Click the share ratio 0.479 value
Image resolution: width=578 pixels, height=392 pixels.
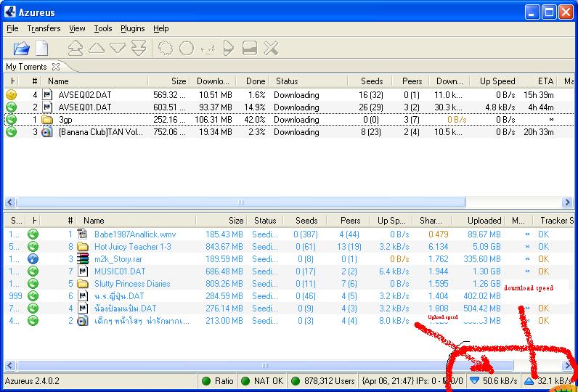439,234
